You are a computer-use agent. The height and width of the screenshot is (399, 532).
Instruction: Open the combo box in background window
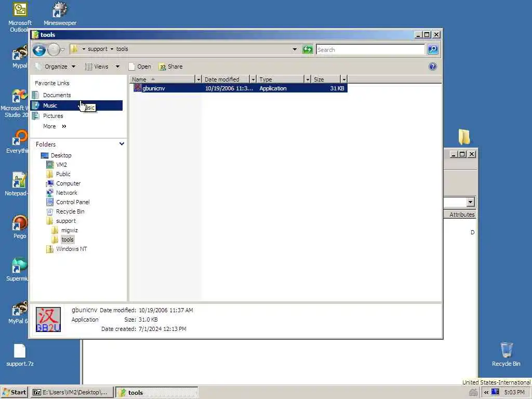470,202
